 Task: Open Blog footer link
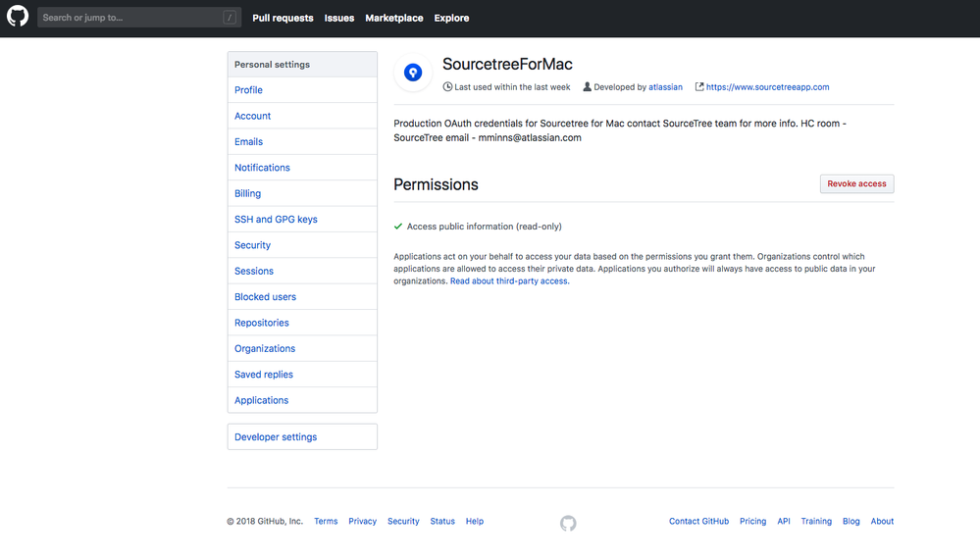pyautogui.click(x=851, y=521)
